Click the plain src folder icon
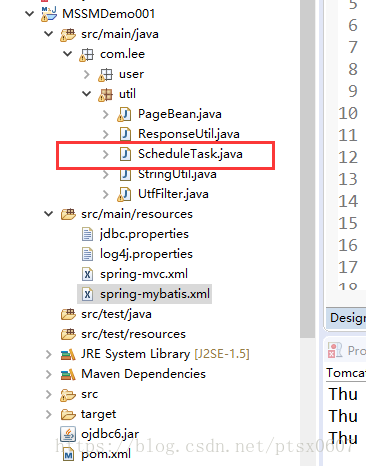The height and width of the screenshot is (466, 366). (68, 395)
